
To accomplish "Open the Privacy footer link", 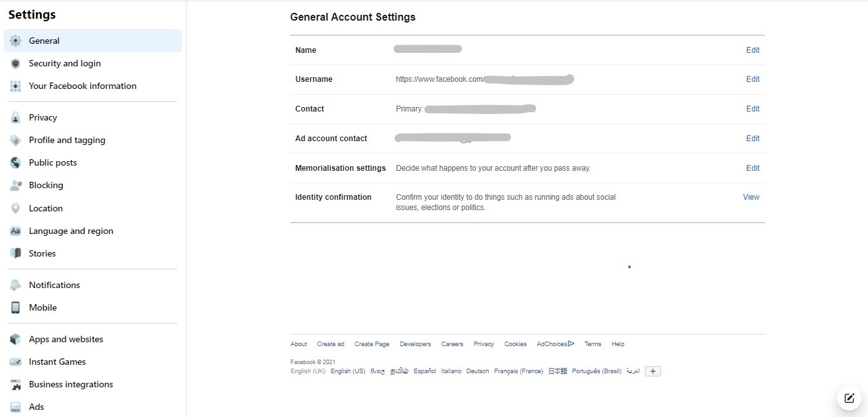I will 484,344.
